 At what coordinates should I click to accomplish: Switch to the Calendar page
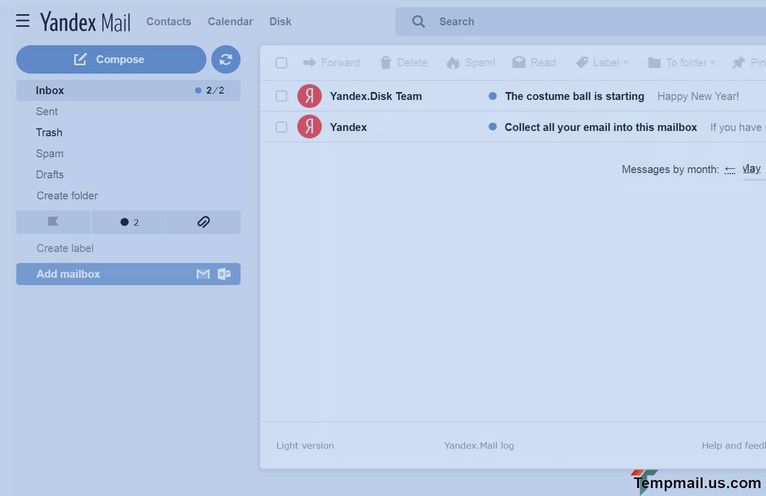(230, 21)
